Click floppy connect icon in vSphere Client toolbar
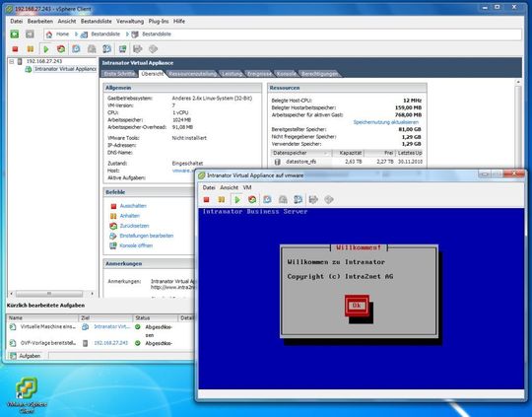 (137, 49)
